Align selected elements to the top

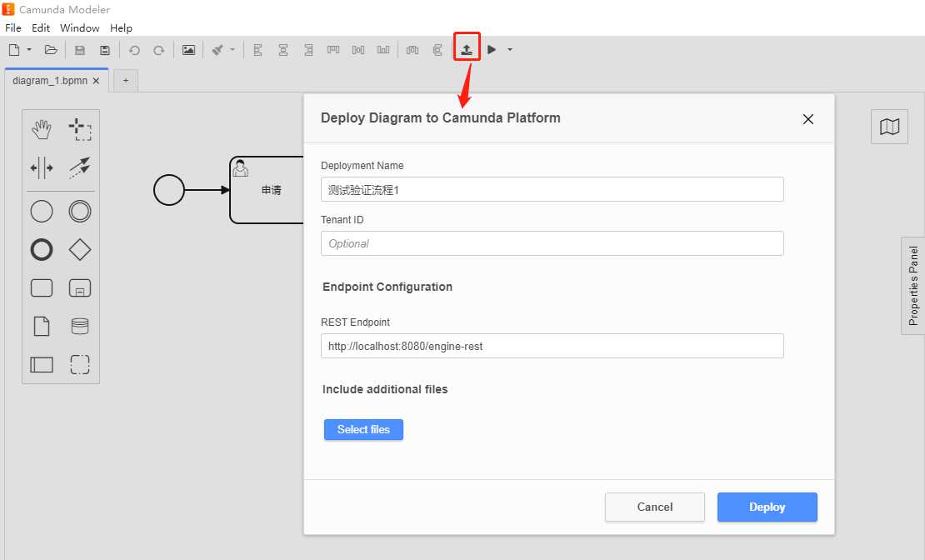pyautogui.click(x=333, y=50)
